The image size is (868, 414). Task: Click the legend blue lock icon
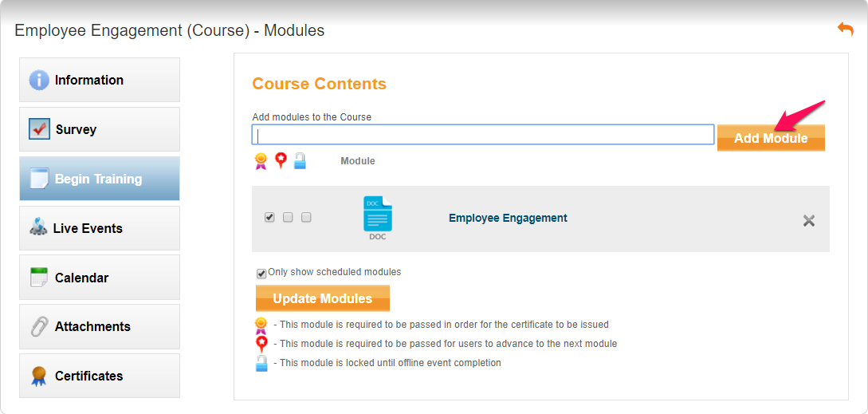(261, 364)
